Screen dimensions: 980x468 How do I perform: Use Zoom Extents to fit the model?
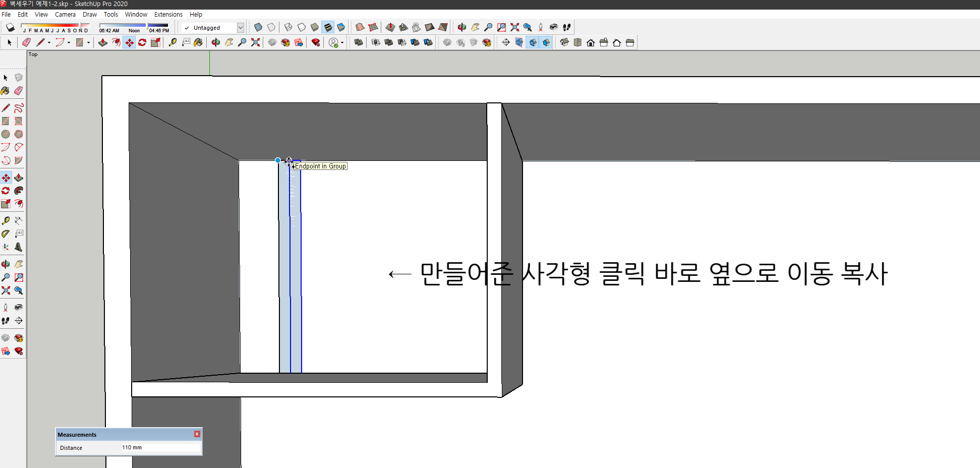click(x=6, y=290)
